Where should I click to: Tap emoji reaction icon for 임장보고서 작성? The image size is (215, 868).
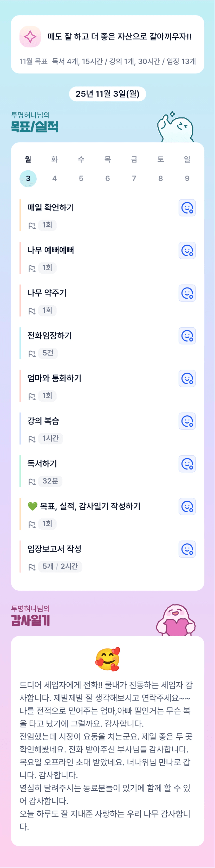click(187, 549)
